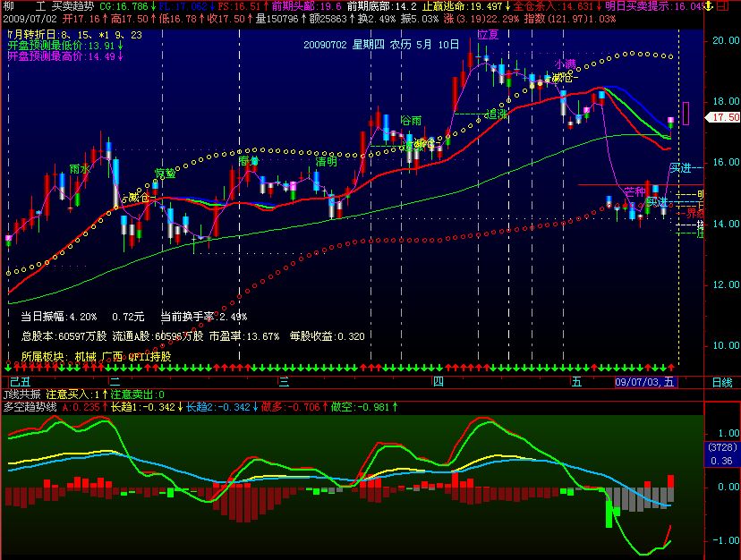Click the 市盈率:13.67% text
The width and height of the screenshot is (741, 560).
[243, 336]
